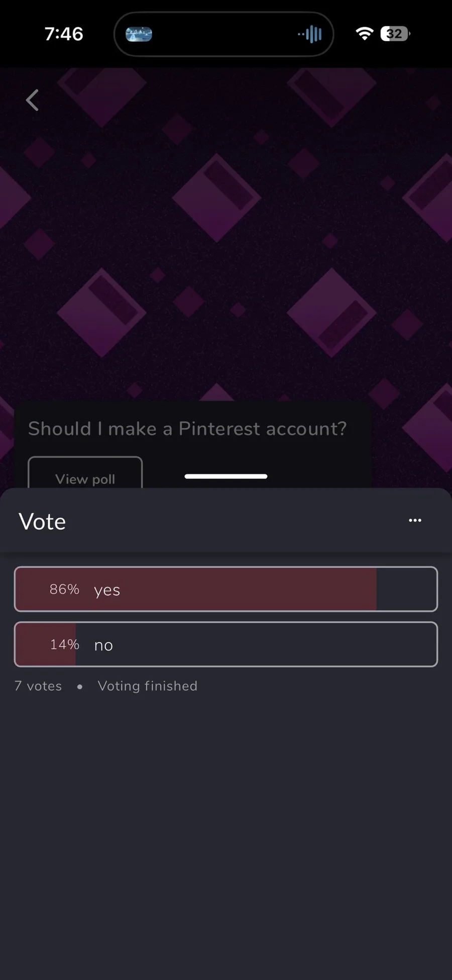Image resolution: width=452 pixels, height=980 pixels.
Task: Open the three-dot more options menu
Action: click(415, 520)
